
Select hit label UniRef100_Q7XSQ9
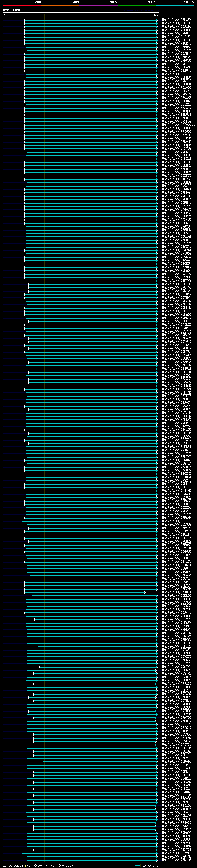(x=177, y=149)
